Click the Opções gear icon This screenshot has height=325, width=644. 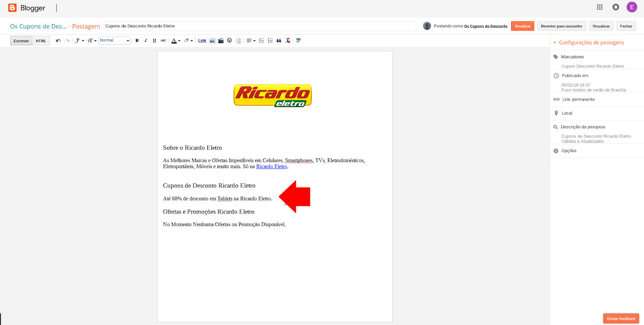coord(556,151)
